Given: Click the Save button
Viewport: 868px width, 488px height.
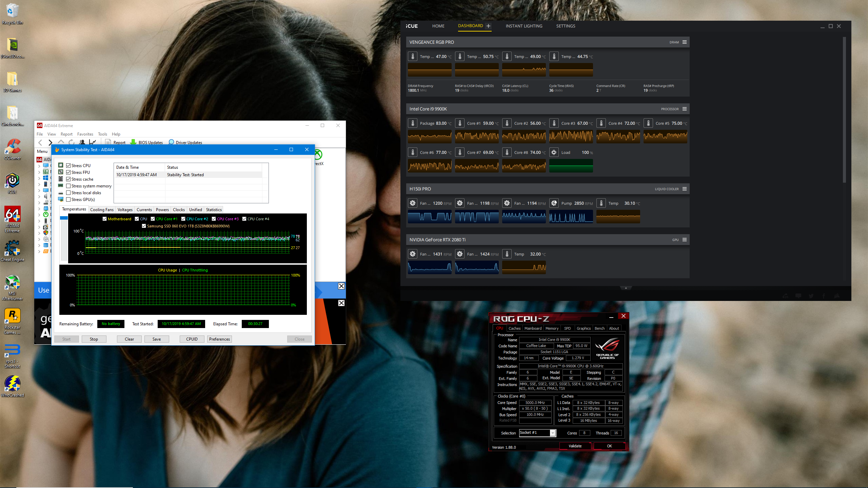Looking at the screenshot, I should click(157, 339).
